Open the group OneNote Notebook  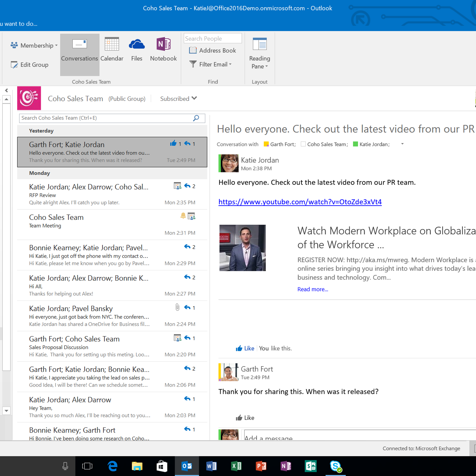click(164, 49)
